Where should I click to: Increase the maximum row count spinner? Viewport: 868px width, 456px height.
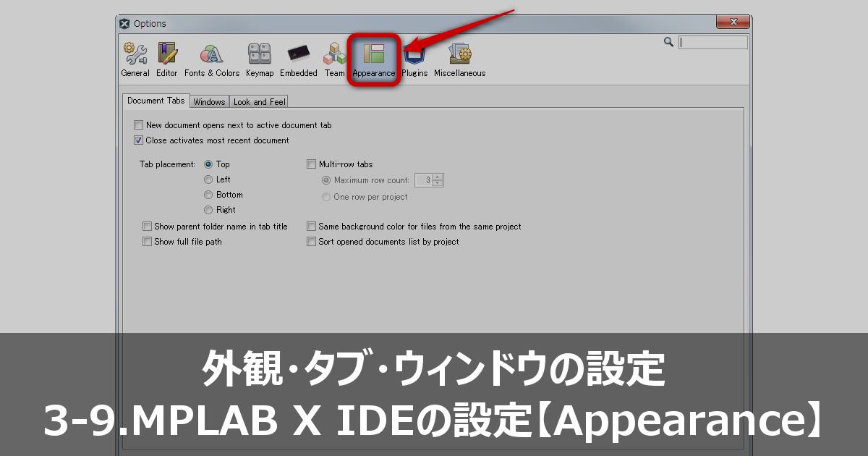click(438, 177)
